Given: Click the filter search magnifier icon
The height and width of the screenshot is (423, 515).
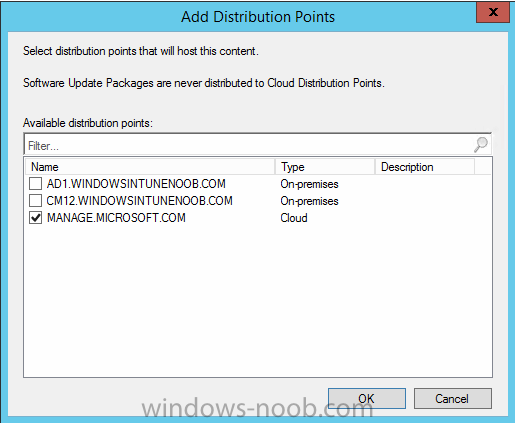Looking at the screenshot, I should pyautogui.click(x=481, y=144).
